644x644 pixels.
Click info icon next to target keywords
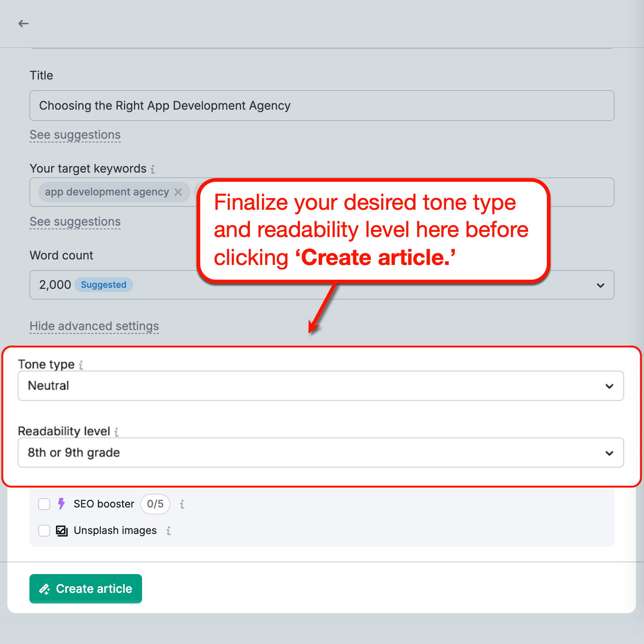point(153,169)
